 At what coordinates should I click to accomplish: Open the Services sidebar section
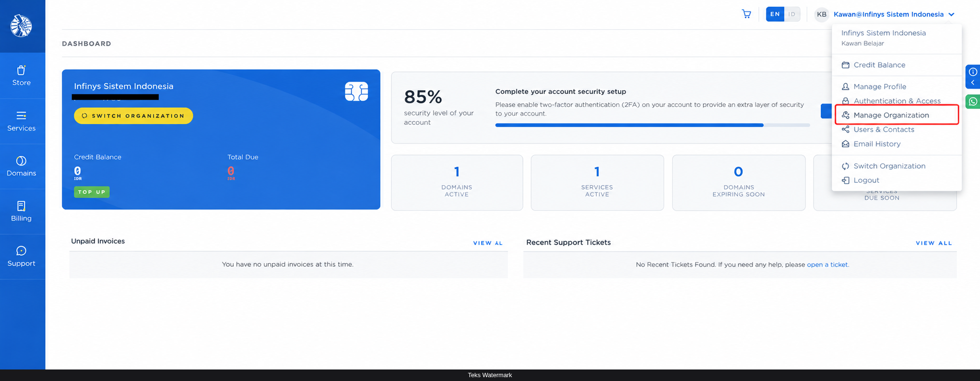coord(22,121)
